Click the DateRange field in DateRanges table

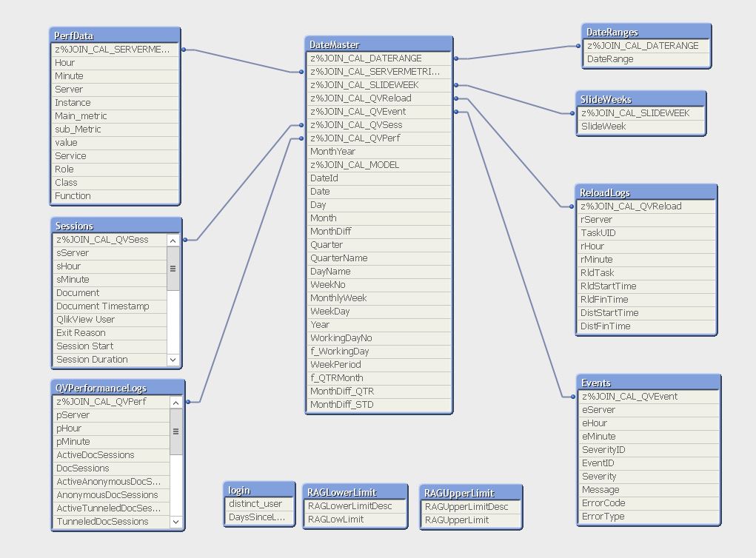[646, 59]
